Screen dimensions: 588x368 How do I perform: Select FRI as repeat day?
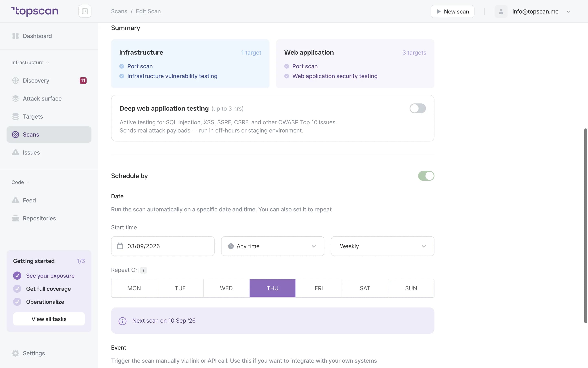318,288
